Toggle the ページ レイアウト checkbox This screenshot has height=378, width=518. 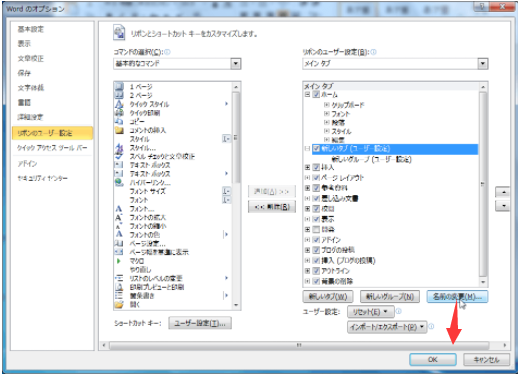pos(316,177)
